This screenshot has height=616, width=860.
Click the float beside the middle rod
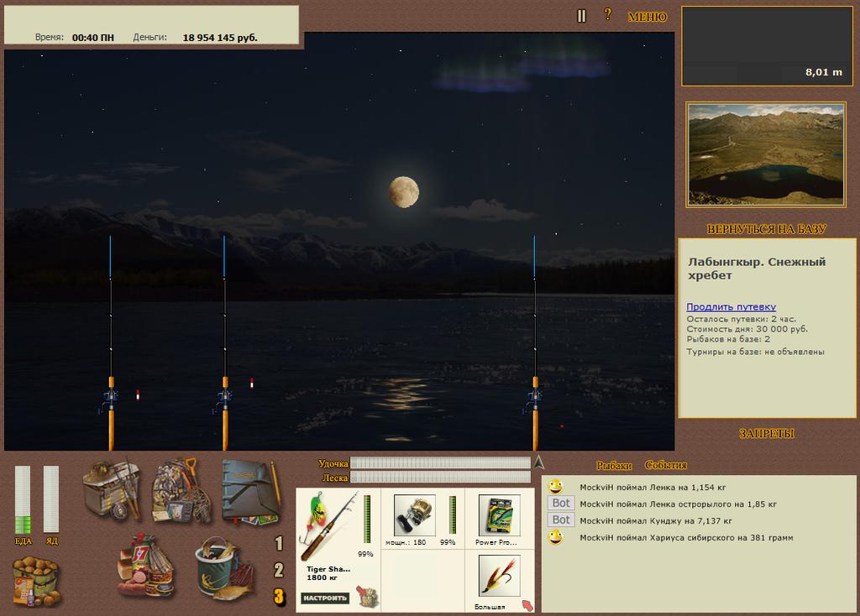pyautogui.click(x=252, y=383)
